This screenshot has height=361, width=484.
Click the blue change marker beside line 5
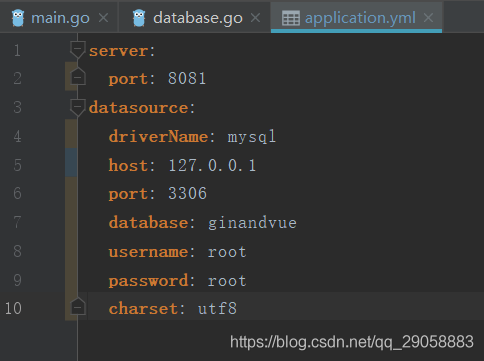(x=71, y=162)
